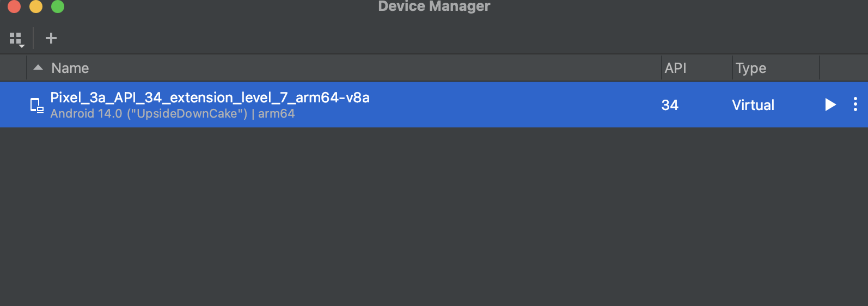Viewport: 868px width, 306px height.
Task: Open the device grouping options dropdown icon
Action: click(17, 39)
